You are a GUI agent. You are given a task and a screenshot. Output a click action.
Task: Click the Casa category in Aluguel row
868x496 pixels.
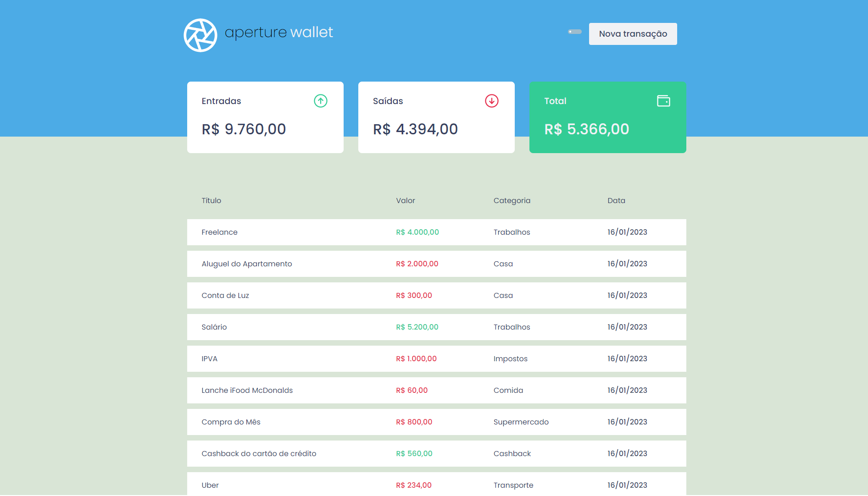[503, 264]
